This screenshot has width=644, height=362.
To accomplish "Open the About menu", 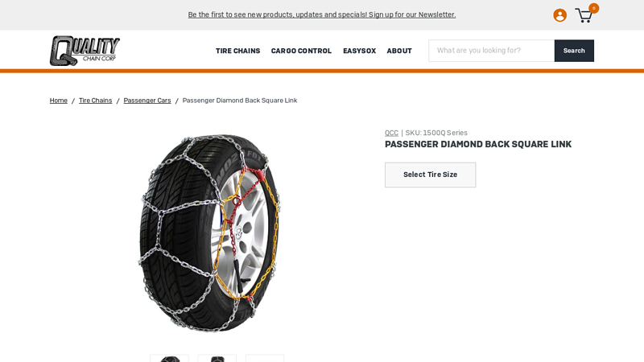I will point(399,51).
